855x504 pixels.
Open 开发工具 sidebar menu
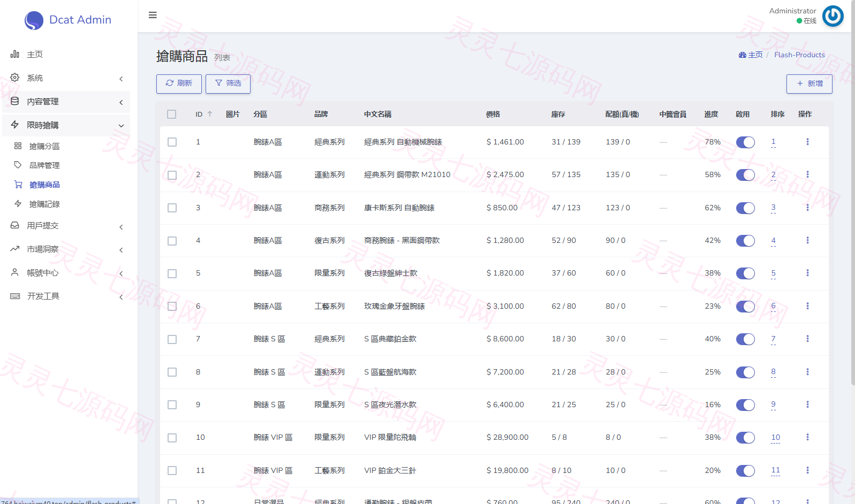[66, 296]
